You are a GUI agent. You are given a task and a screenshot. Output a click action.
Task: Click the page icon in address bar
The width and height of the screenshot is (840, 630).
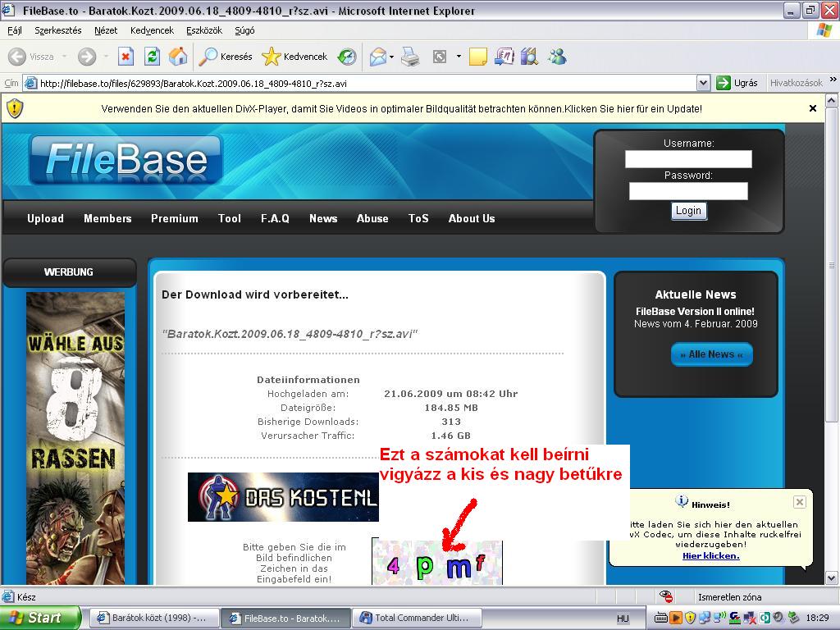pyautogui.click(x=31, y=83)
